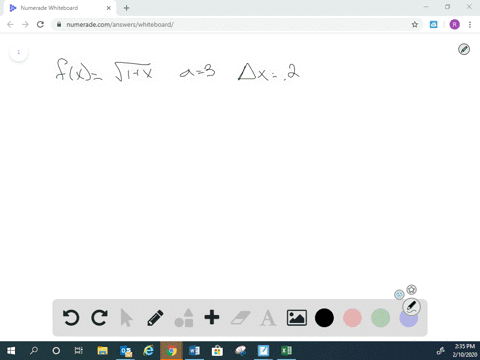Click the pen settings icon above the toolbar
The image size is (480, 360).
[412, 307]
